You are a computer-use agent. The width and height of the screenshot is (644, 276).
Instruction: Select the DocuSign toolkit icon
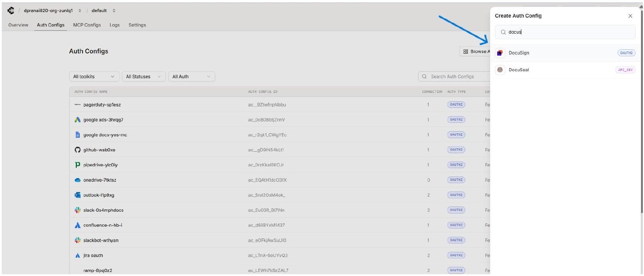tap(500, 53)
